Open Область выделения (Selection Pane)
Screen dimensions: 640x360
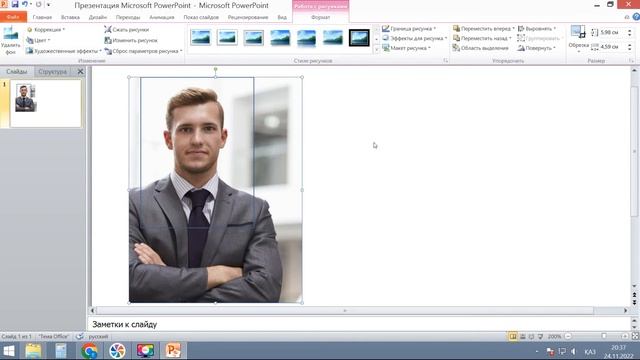(480, 48)
